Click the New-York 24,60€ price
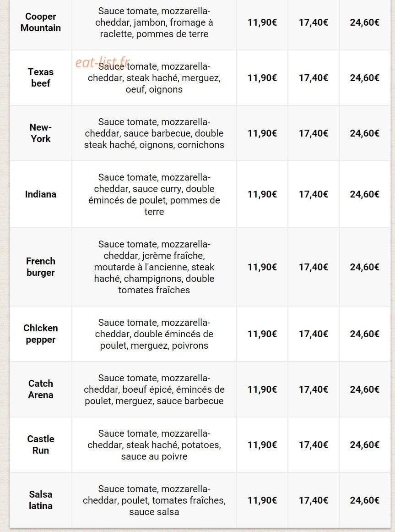395x532 pixels. click(364, 133)
